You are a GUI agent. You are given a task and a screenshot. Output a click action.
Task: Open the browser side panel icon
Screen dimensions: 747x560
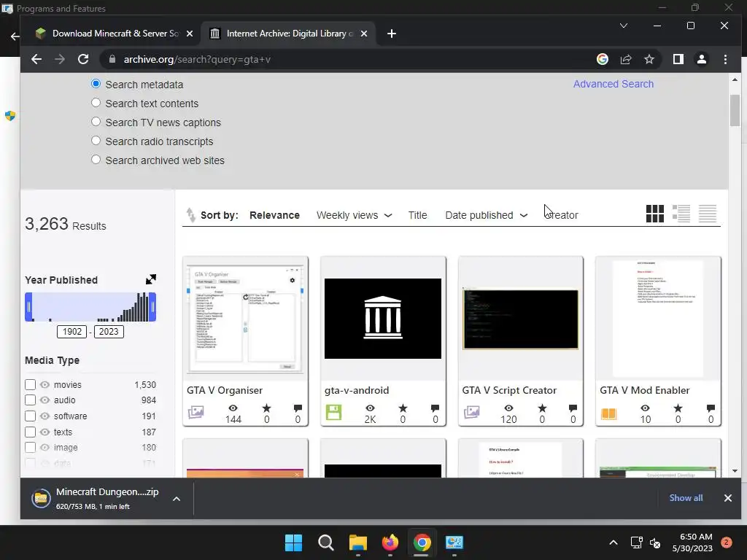click(678, 59)
